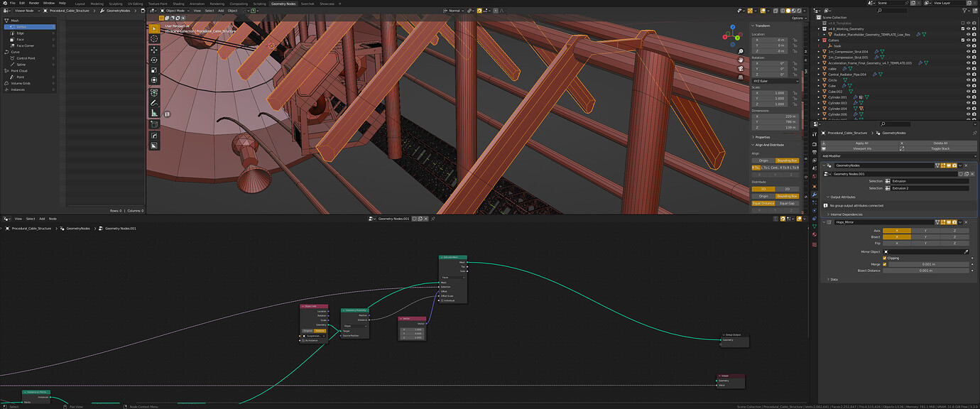Click the Viewport Vis button
980x409 pixels.
point(861,148)
